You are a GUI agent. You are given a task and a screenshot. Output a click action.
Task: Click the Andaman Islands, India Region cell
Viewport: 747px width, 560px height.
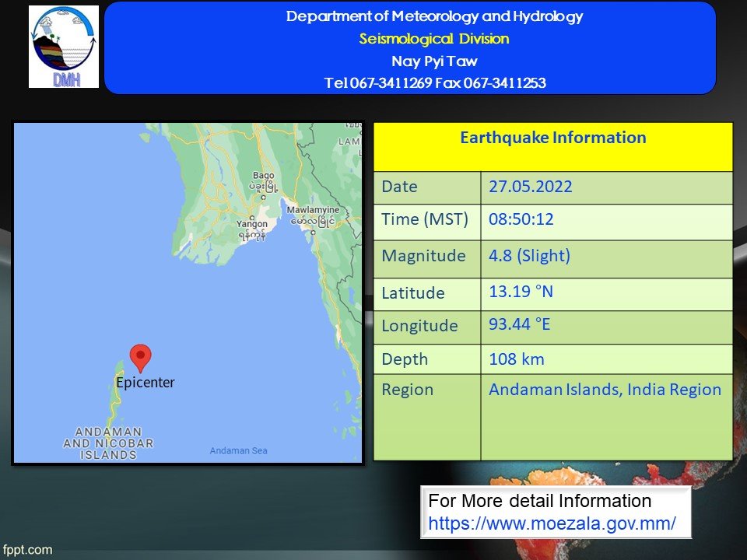pyautogui.click(x=605, y=390)
